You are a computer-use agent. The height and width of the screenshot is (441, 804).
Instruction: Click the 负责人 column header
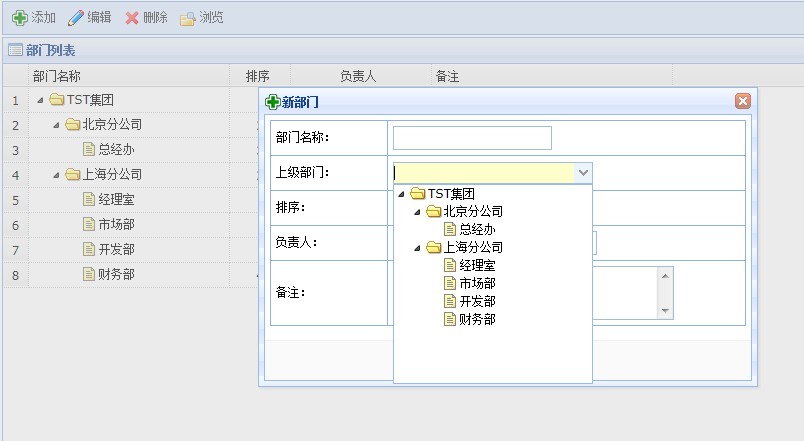click(x=360, y=76)
